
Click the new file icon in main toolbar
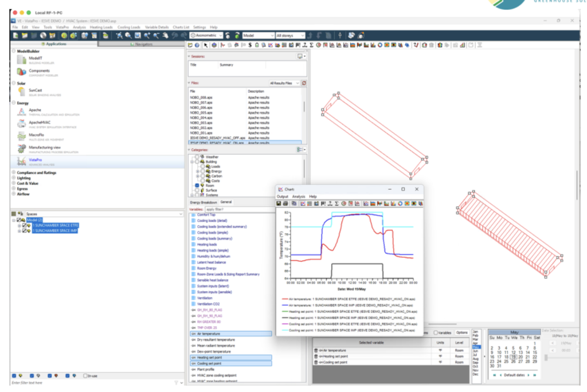click(x=15, y=36)
